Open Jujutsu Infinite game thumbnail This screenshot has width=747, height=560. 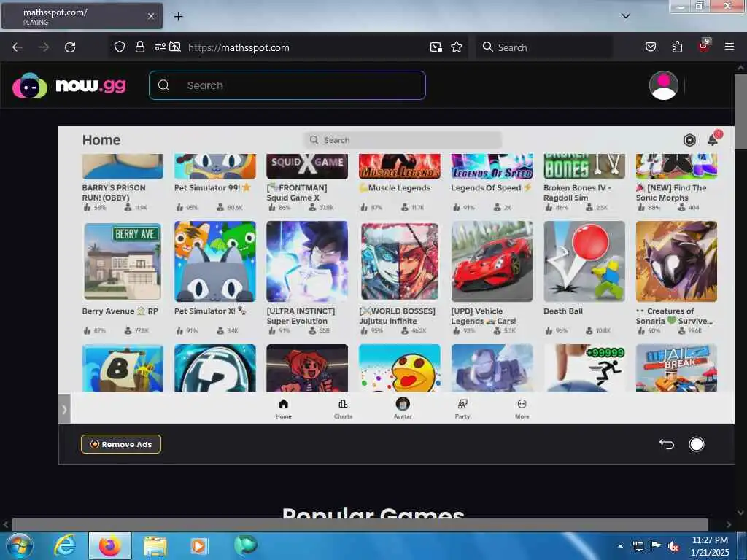tap(400, 262)
